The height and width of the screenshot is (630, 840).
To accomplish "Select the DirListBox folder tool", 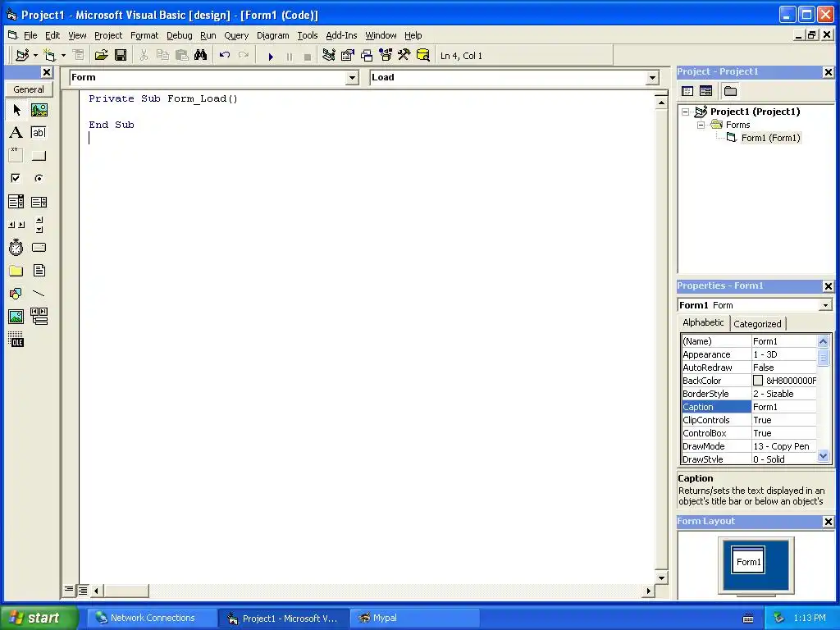I will (x=16, y=271).
